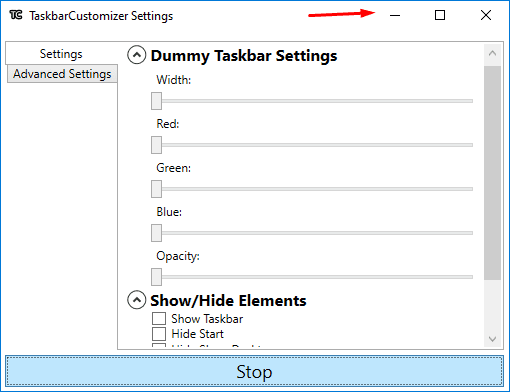
Task: Click the scrollbar up arrow
Action: click(492, 53)
